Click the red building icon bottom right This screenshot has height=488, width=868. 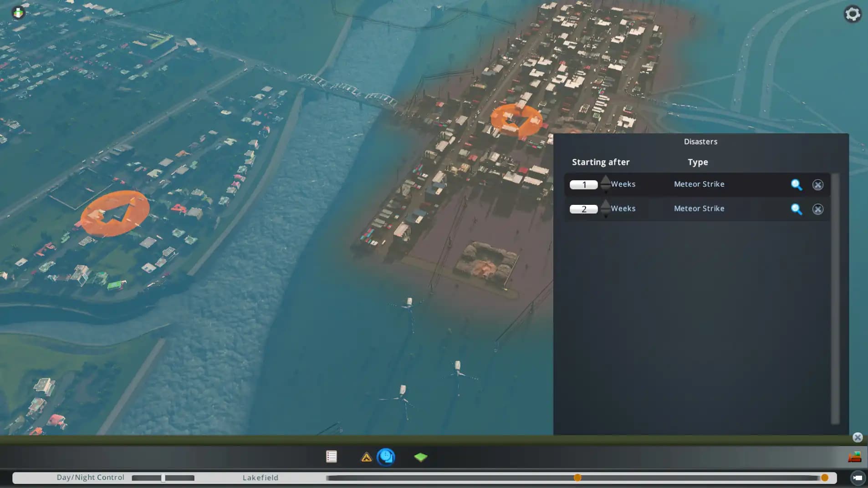click(855, 457)
